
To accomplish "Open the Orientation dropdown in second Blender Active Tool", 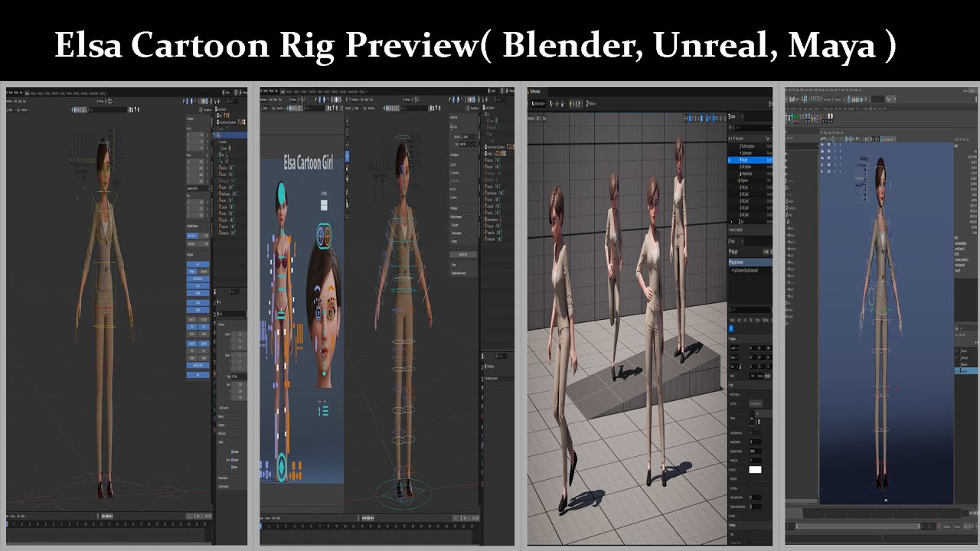I will (x=468, y=137).
